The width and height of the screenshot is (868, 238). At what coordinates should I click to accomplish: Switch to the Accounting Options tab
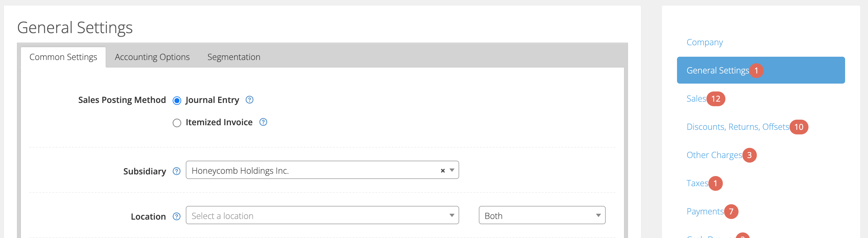pyautogui.click(x=152, y=57)
